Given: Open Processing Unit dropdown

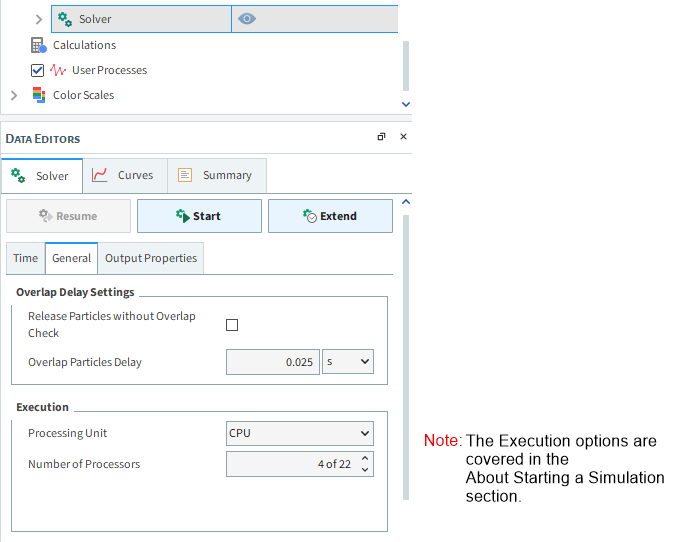Looking at the screenshot, I should point(300,433).
